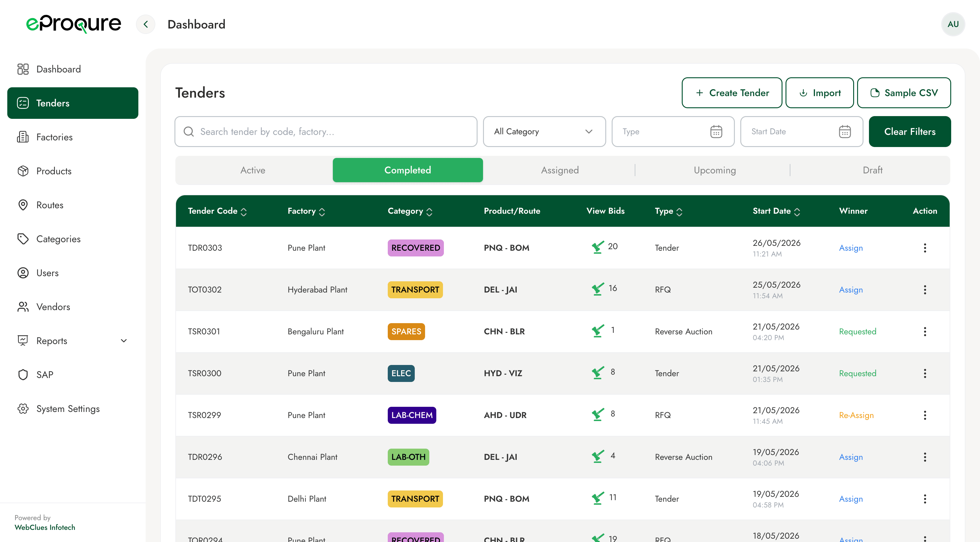Click Requested link for TSR0300
This screenshot has width=980, height=542.
857,373
